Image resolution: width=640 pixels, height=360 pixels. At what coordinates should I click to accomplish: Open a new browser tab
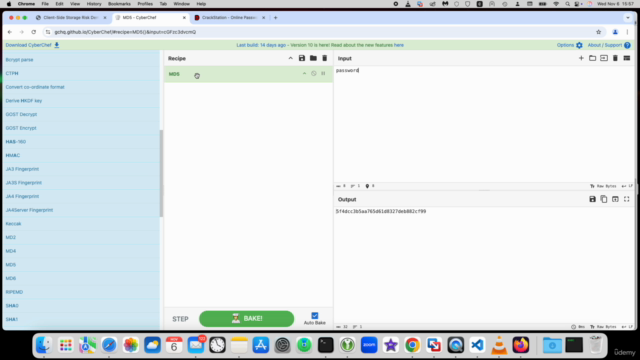276,18
